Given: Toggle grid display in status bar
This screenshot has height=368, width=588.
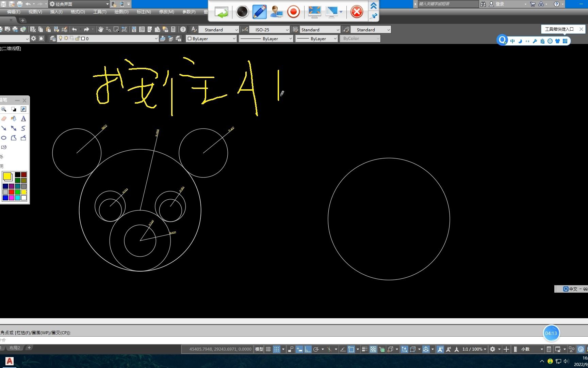Looking at the screenshot, I should click(268, 349).
